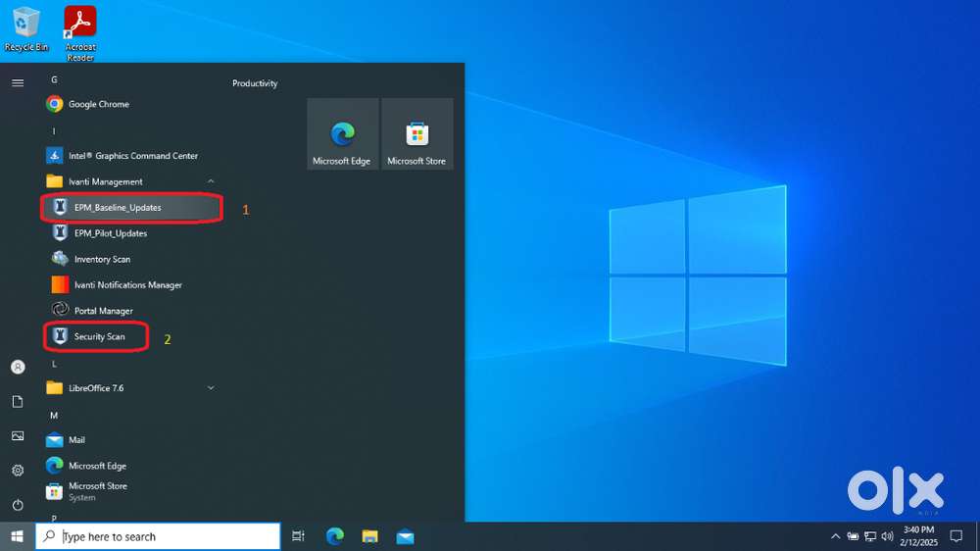
Task: Click the Productivity group heading
Action: 255,83
